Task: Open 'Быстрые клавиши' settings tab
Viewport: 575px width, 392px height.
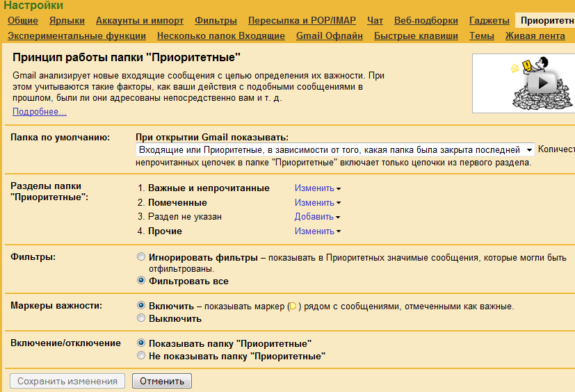Action: pos(416,35)
